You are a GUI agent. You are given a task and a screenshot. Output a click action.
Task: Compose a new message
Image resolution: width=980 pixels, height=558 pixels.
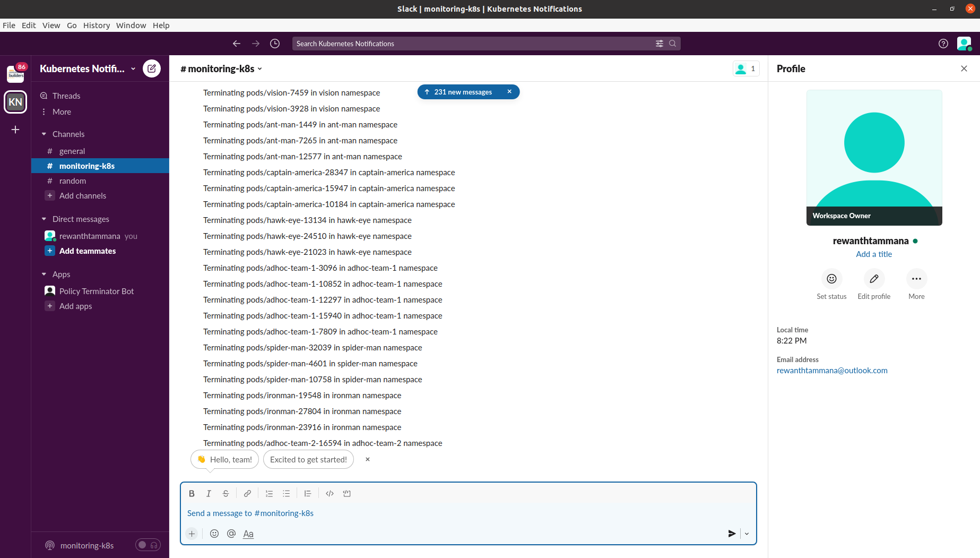tap(152, 68)
